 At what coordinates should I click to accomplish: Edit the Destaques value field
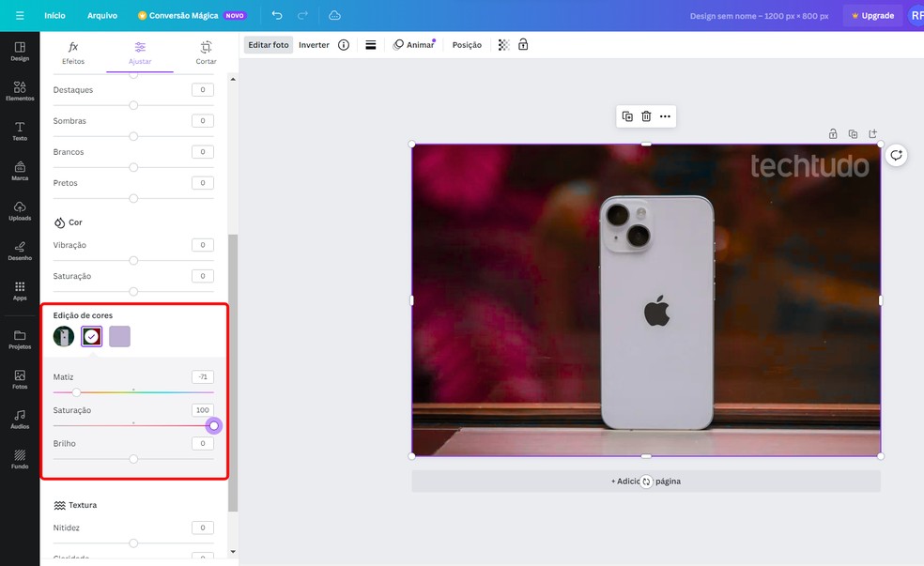[x=203, y=89]
